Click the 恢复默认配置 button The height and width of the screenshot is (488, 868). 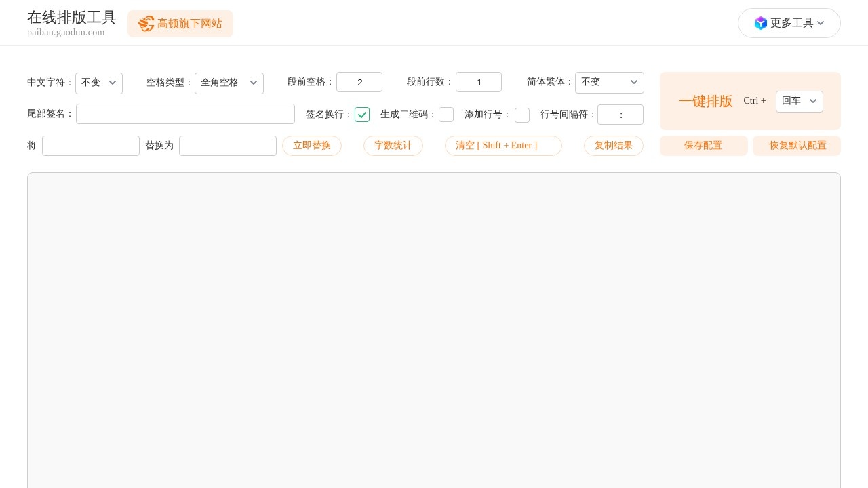797,146
